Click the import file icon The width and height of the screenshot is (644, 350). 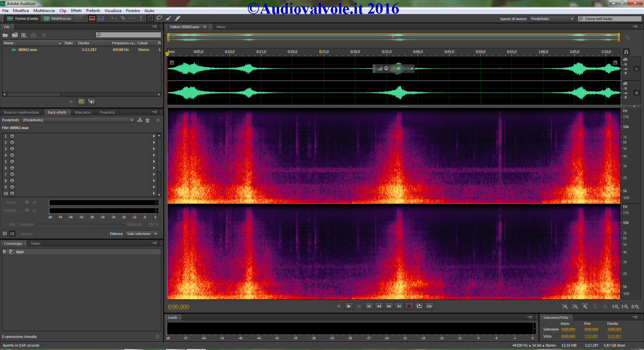click(15, 35)
